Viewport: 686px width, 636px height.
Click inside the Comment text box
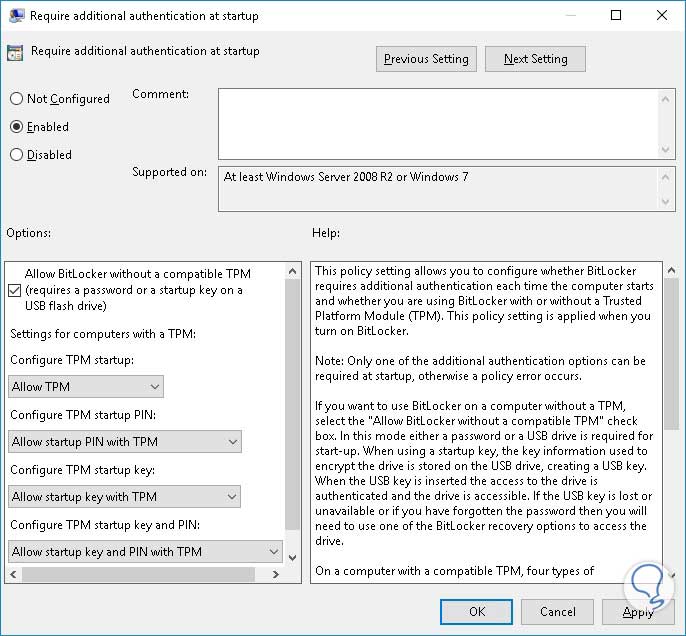[439, 124]
